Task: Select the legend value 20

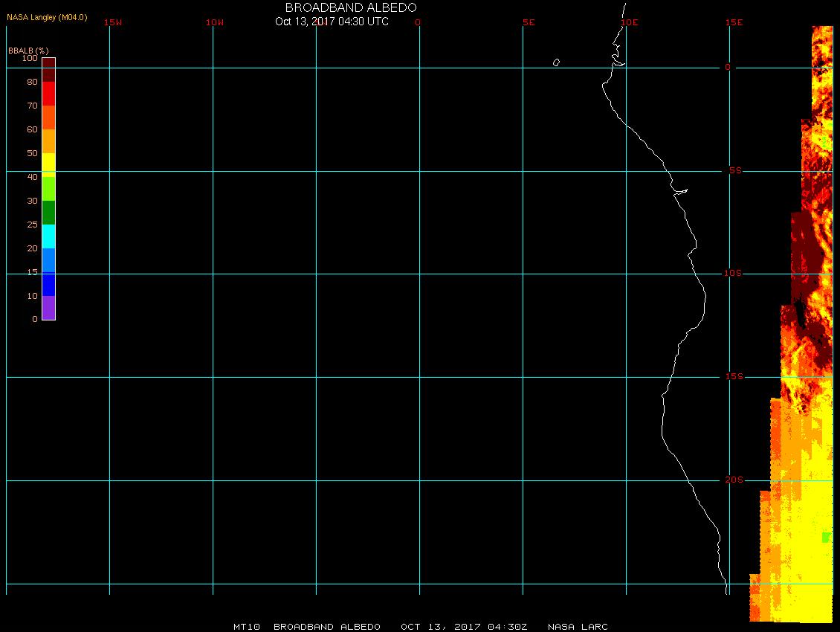Action: [x=33, y=248]
